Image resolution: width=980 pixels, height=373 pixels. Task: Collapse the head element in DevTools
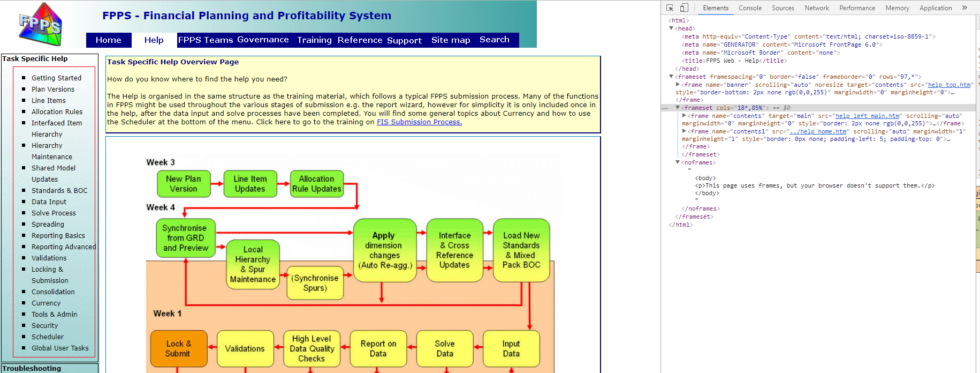(671, 28)
